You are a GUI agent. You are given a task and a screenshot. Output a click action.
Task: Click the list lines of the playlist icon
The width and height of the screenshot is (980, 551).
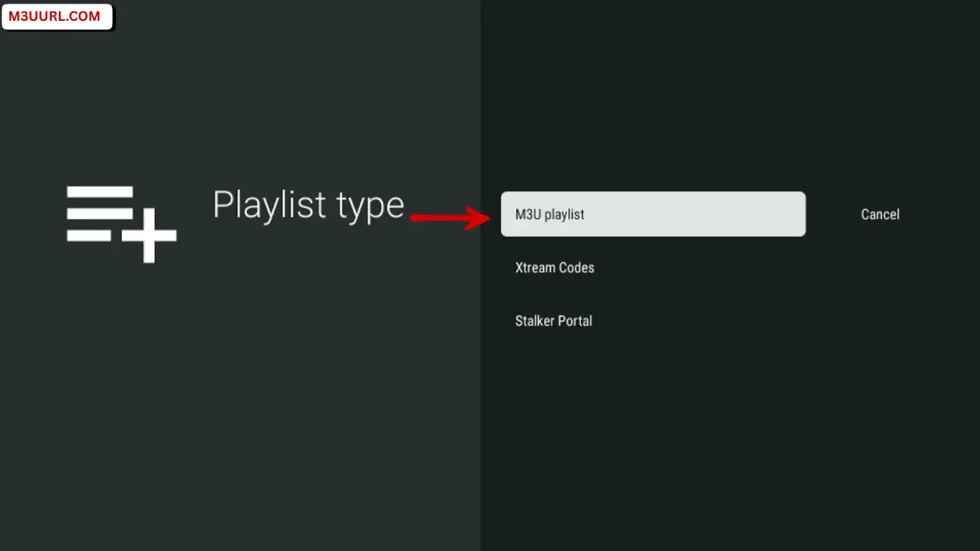tap(99, 212)
